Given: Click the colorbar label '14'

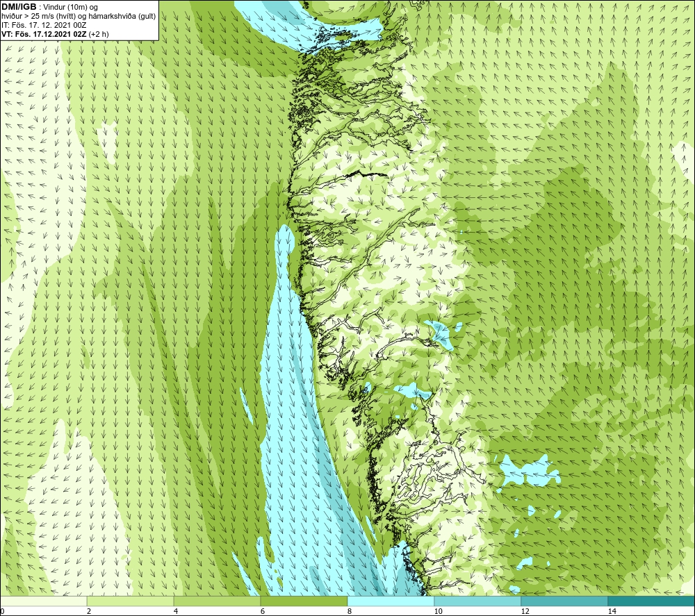Looking at the screenshot, I should point(612,611).
